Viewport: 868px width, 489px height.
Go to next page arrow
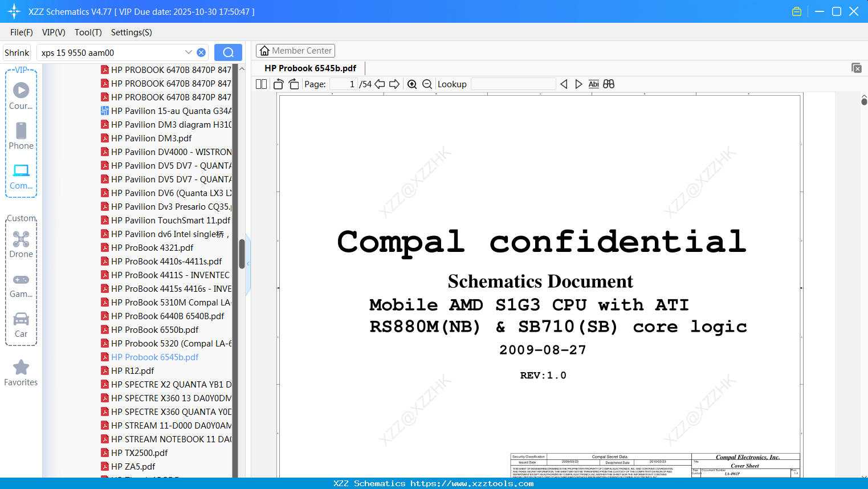(394, 84)
